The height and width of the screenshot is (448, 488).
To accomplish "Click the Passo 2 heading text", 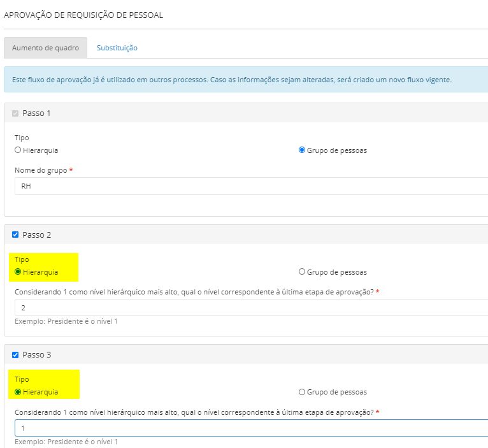I will (36, 235).
